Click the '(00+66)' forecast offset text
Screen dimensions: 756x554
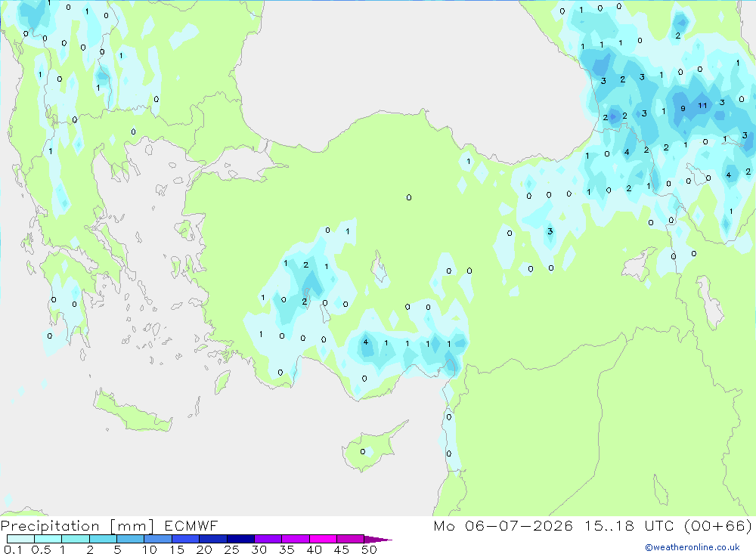(718, 525)
